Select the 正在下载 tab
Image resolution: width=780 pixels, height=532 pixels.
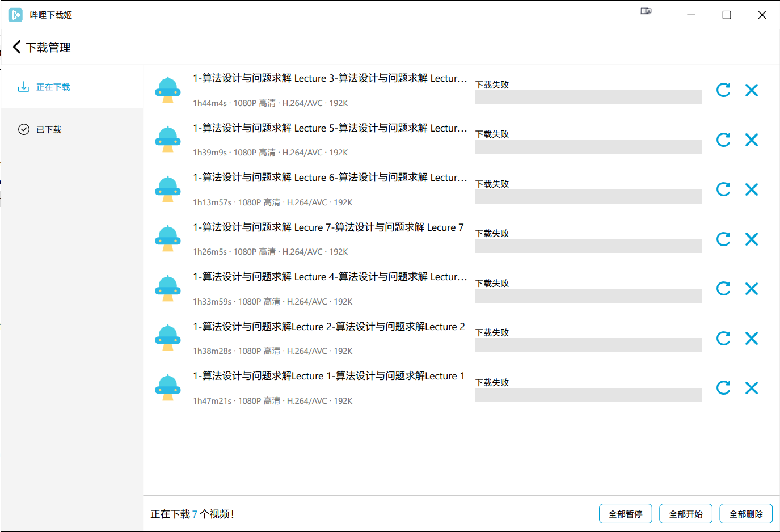coord(44,87)
